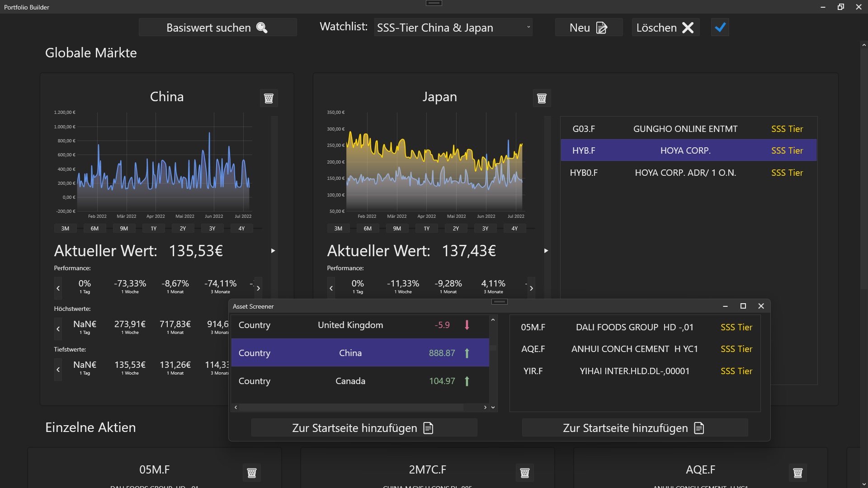
Task: Expand next performance values on Japan card
Action: [x=532, y=288]
